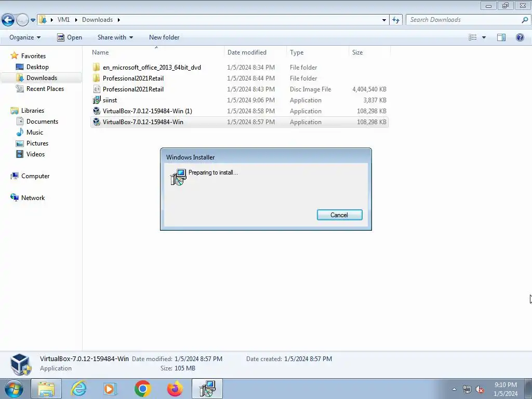
Task: Click the large VirtualBox icon in details pane
Action: [x=20, y=364]
